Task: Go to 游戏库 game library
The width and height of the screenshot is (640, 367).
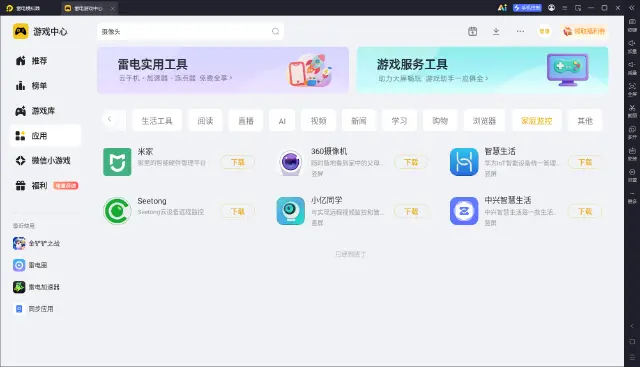Action: click(x=45, y=111)
